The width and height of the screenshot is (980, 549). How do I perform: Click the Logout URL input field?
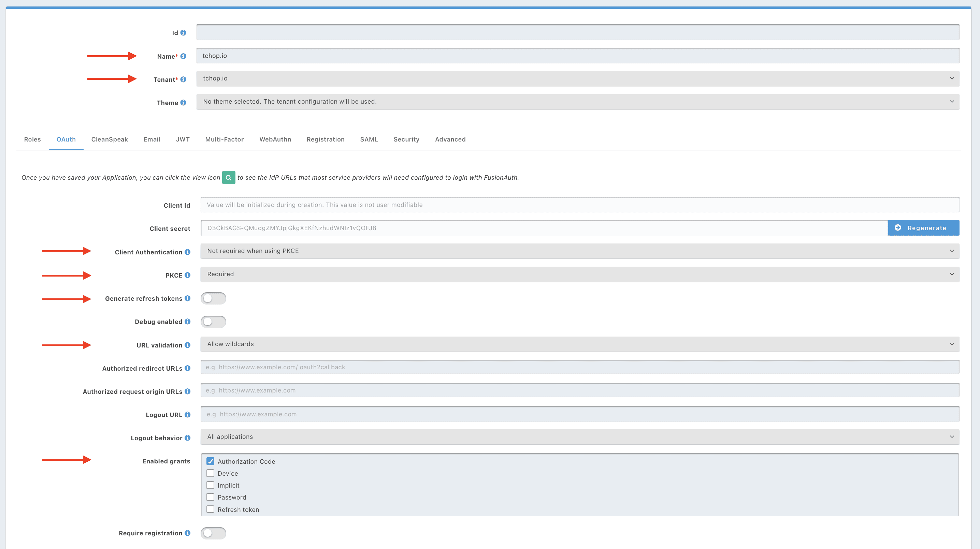pos(580,414)
